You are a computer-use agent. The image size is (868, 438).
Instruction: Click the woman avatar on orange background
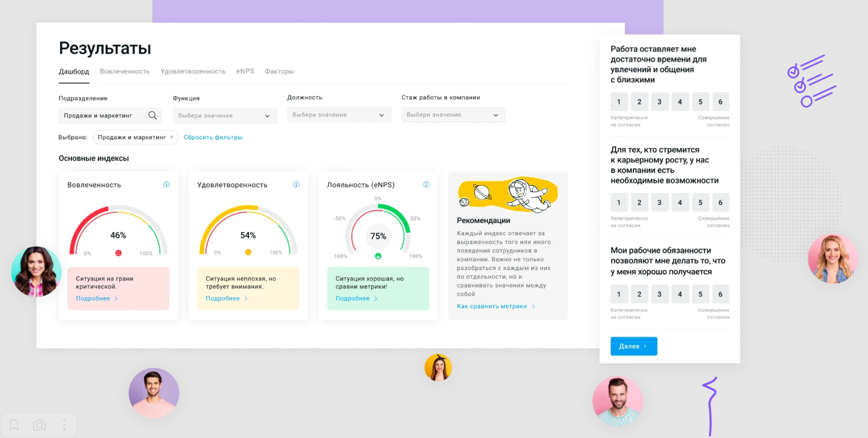(x=438, y=368)
